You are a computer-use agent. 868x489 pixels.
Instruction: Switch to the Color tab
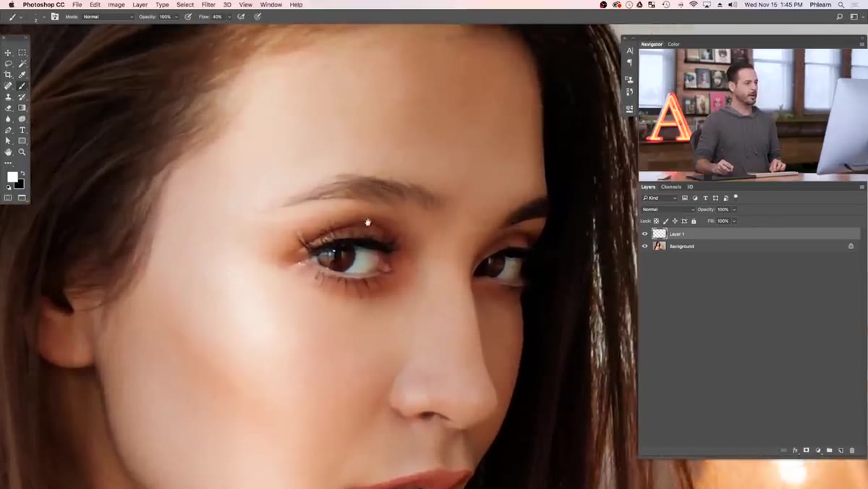click(x=673, y=44)
